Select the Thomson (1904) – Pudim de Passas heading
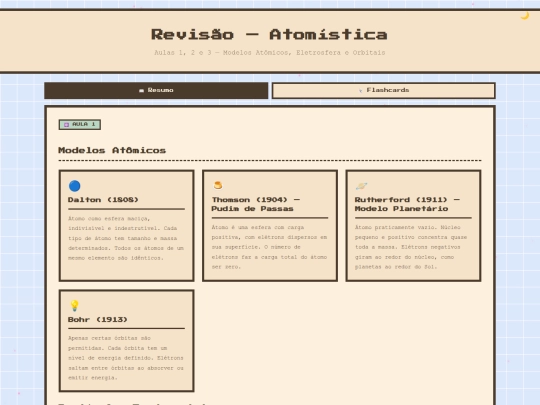This screenshot has width=540, height=405. pyautogui.click(x=256, y=204)
